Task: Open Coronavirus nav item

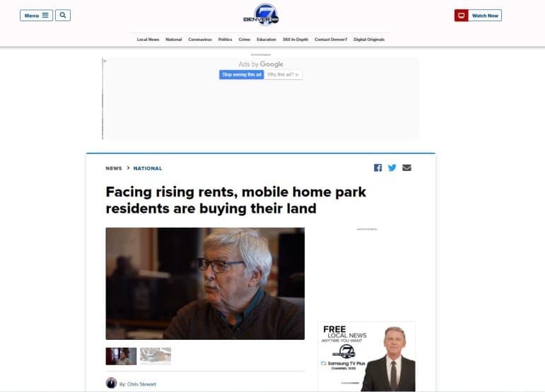Action: [200, 40]
